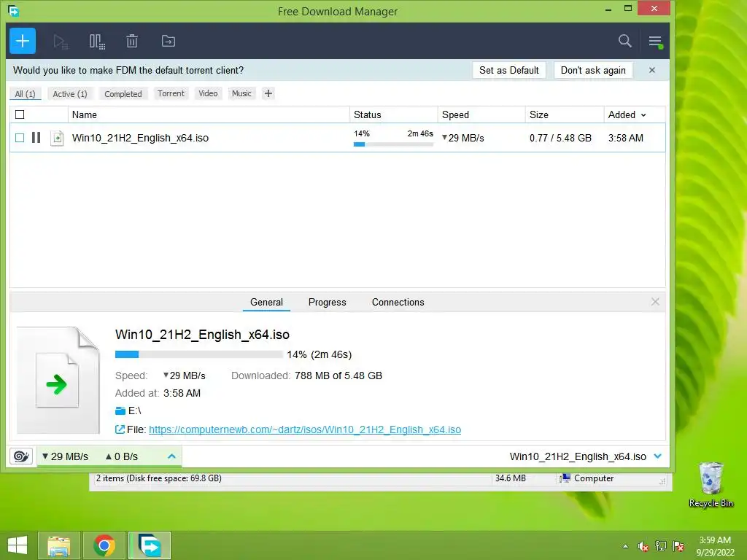Select the Completed filter tab

point(123,94)
